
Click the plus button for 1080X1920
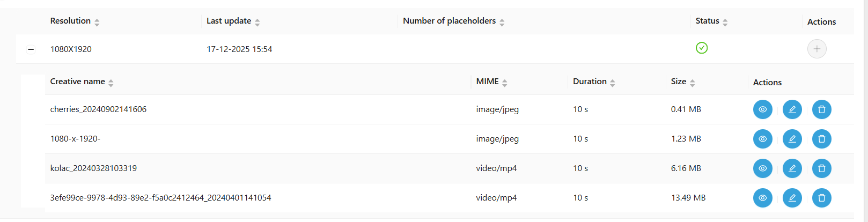tap(816, 49)
